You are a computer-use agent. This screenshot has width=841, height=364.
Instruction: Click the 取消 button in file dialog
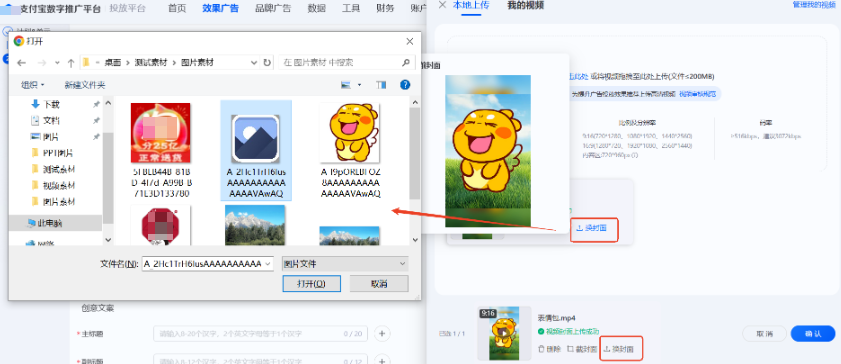pos(379,284)
